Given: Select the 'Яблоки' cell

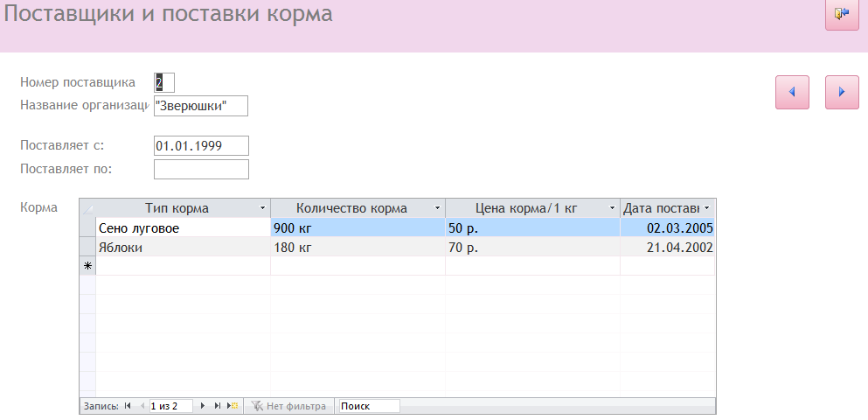Looking at the screenshot, I should click(184, 247).
